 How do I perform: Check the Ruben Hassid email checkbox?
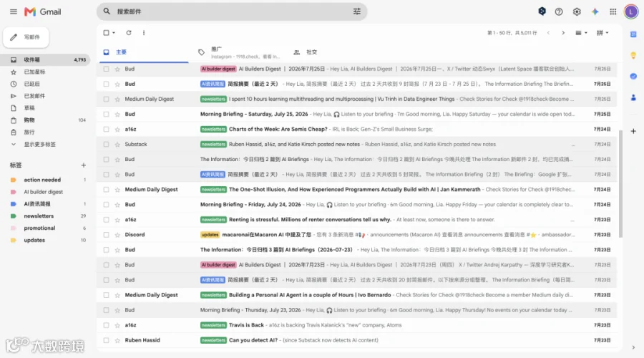(x=107, y=340)
